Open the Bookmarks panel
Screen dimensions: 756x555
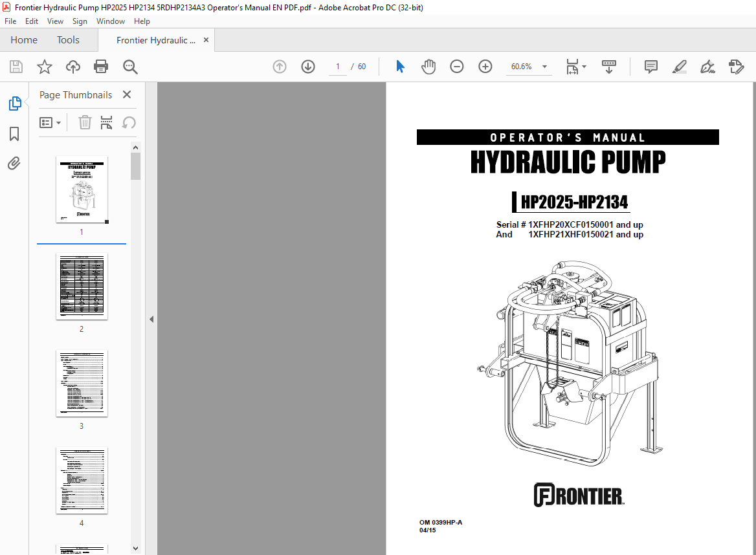tap(14, 134)
